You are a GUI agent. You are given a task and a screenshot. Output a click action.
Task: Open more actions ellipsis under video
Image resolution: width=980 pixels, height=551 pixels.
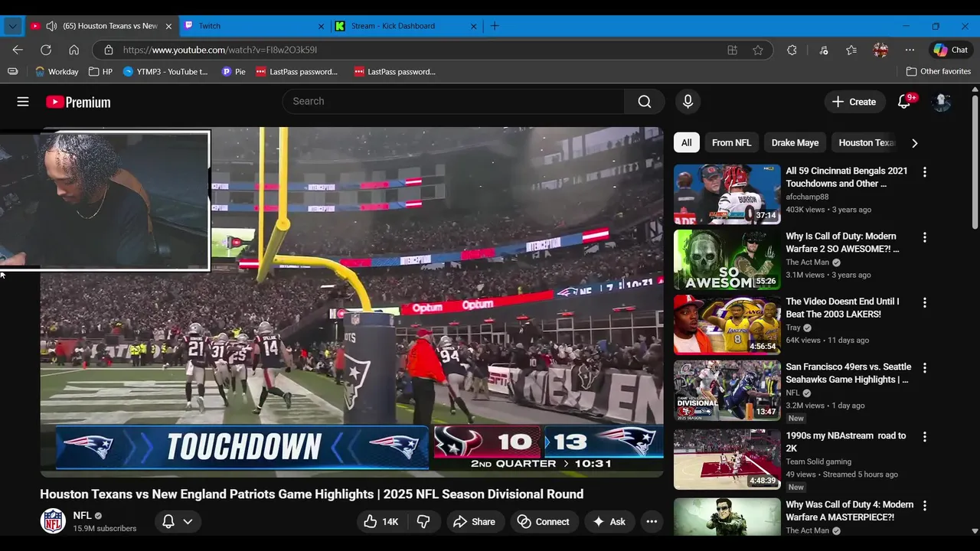652,522
